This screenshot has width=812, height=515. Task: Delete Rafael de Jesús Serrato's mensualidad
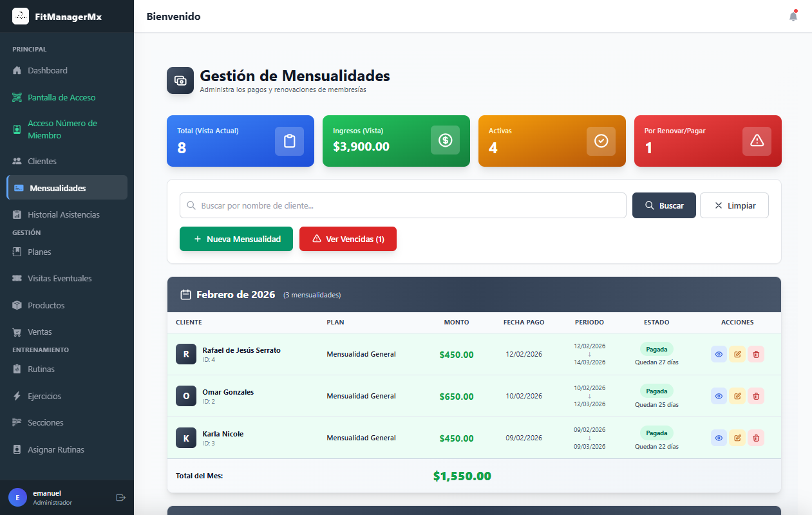tap(756, 354)
